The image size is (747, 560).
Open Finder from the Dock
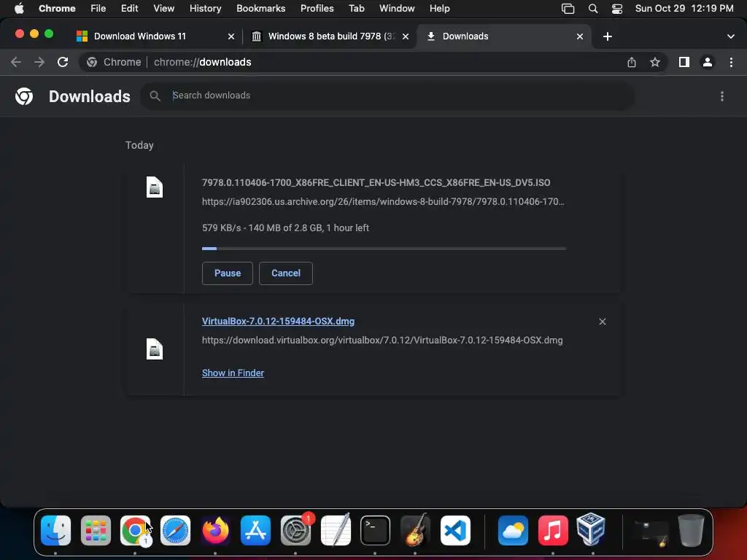(x=55, y=530)
